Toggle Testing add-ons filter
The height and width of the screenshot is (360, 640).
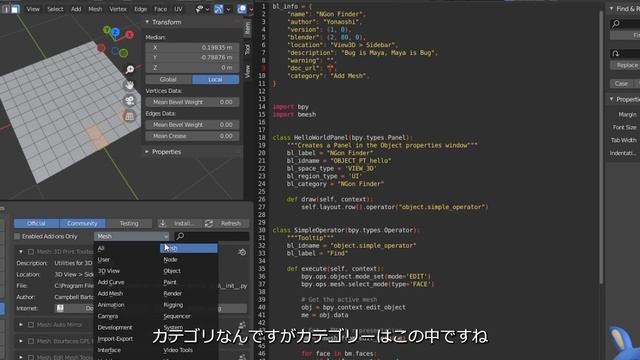(x=129, y=223)
